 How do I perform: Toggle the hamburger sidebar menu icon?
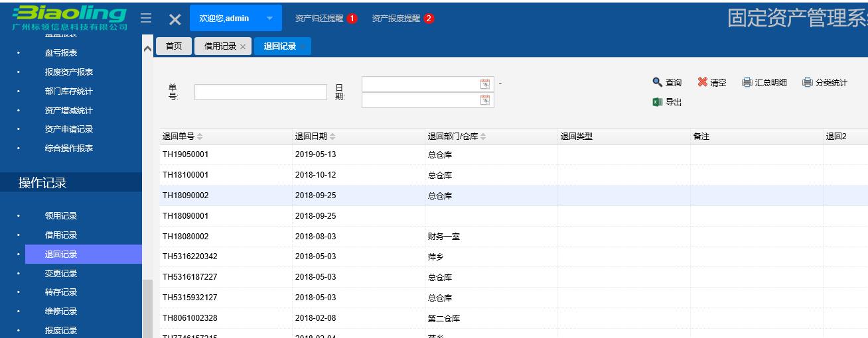click(146, 19)
